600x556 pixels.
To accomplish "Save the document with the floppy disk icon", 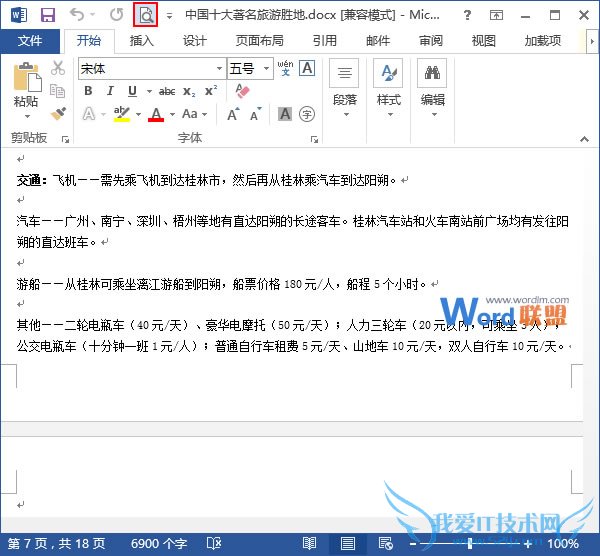I will pyautogui.click(x=48, y=15).
